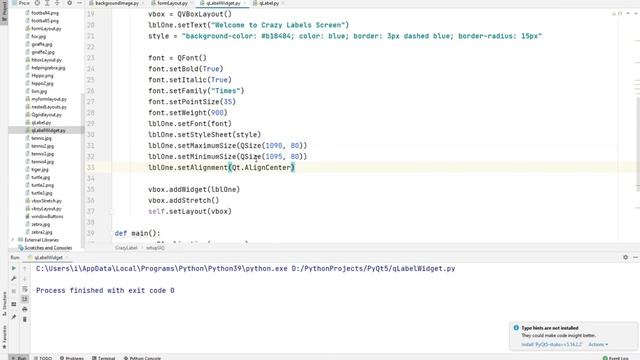Close the qLabelWidget run tab

(67, 258)
